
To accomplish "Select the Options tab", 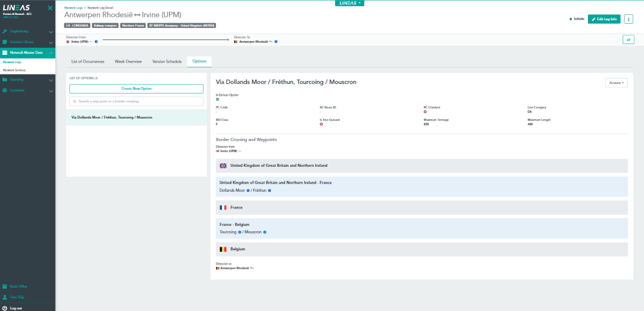I will point(199,61).
